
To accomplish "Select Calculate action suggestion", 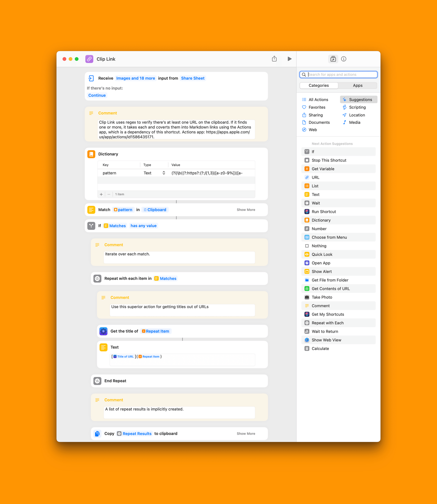I will tap(338, 348).
